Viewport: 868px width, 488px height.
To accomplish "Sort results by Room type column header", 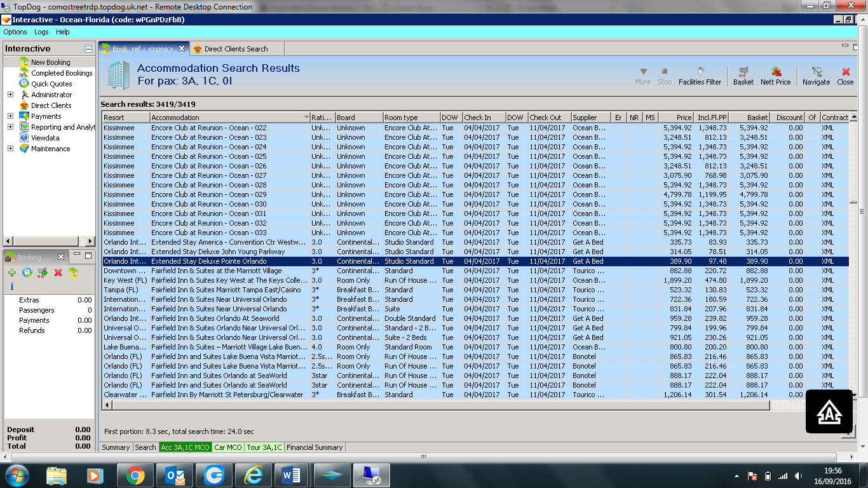I will (412, 118).
